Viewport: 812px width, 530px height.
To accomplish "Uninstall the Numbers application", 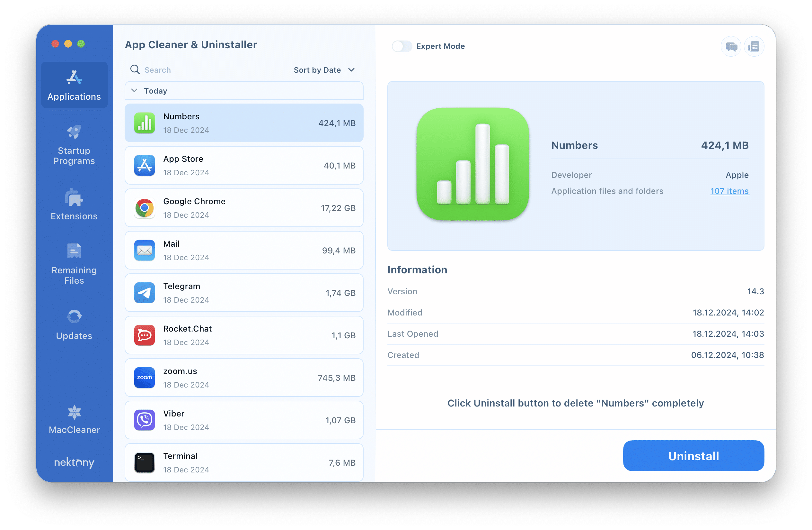I will [x=693, y=456].
